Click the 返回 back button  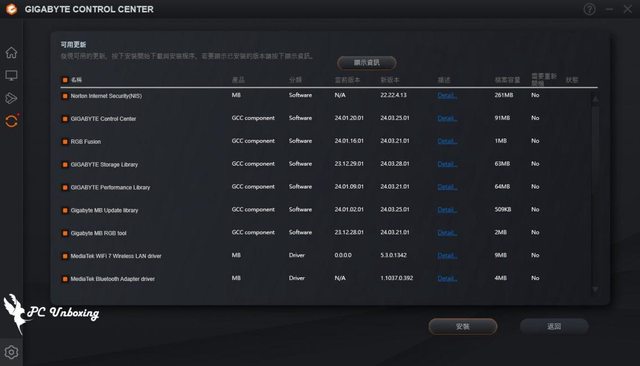click(x=554, y=326)
